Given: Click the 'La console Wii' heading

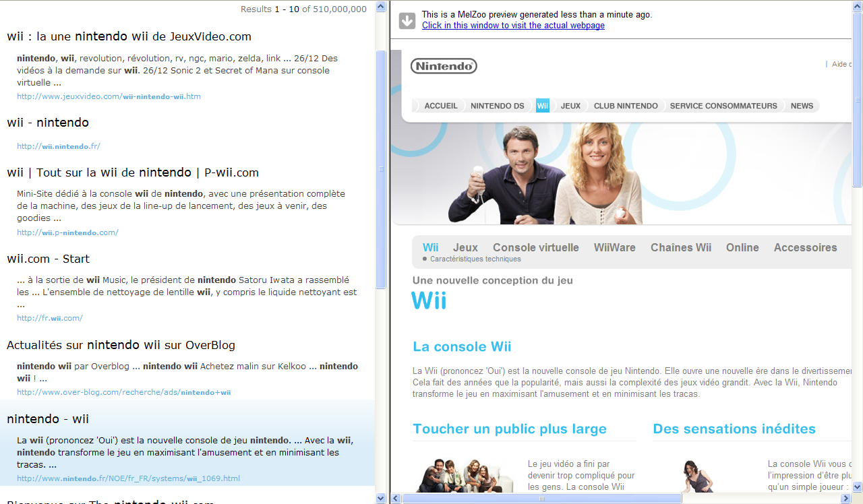Looking at the screenshot, I should [462, 347].
